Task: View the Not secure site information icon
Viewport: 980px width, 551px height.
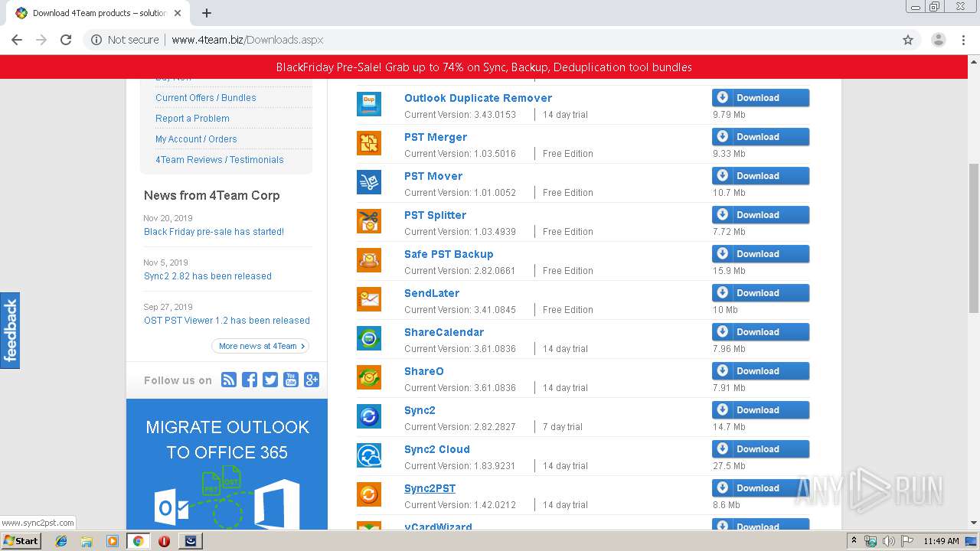Action: [96, 40]
